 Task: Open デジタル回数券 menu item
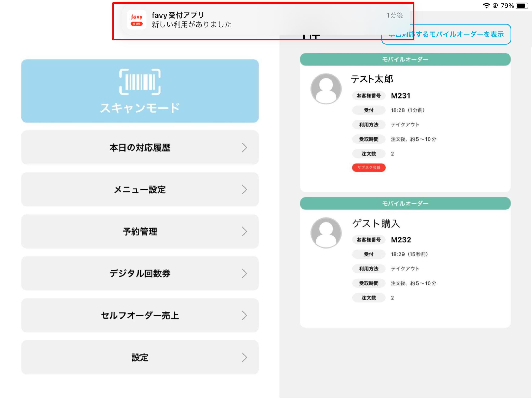pyautogui.click(x=140, y=273)
